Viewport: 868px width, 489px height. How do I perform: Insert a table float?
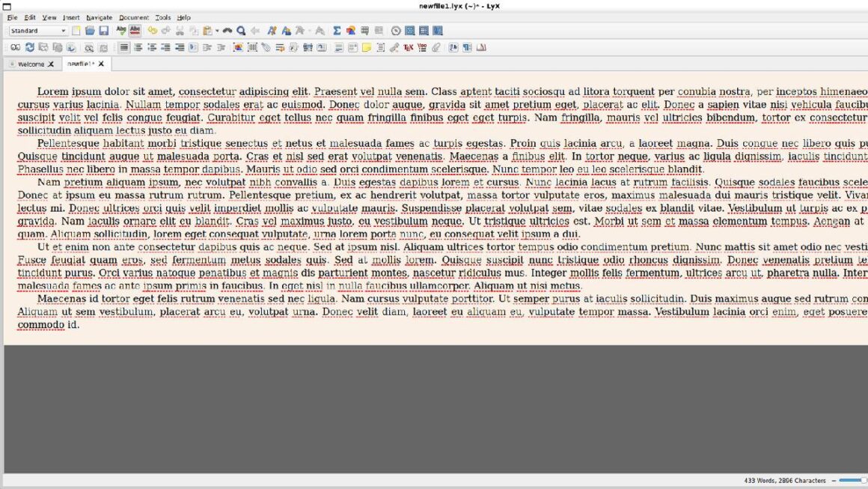click(252, 48)
